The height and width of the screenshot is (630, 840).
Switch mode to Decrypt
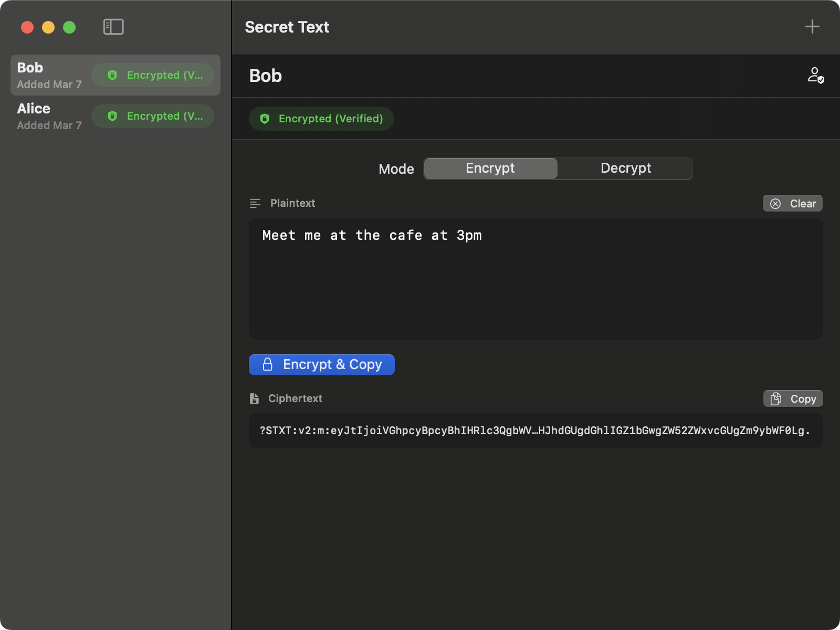pyautogui.click(x=625, y=168)
